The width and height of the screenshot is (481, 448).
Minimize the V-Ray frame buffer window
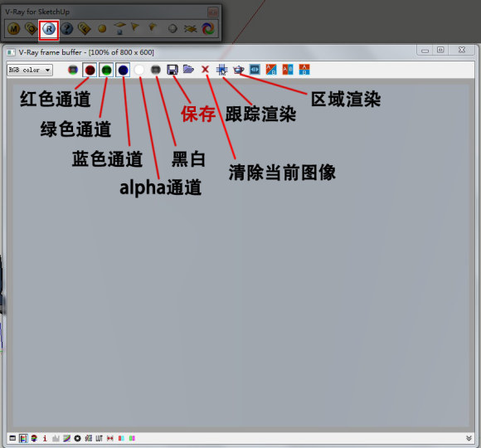point(425,50)
